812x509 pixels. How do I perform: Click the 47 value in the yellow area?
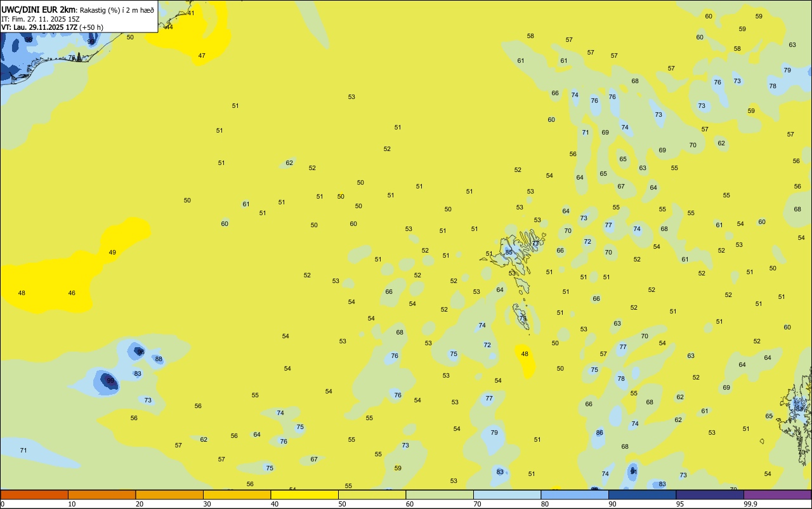pos(202,56)
